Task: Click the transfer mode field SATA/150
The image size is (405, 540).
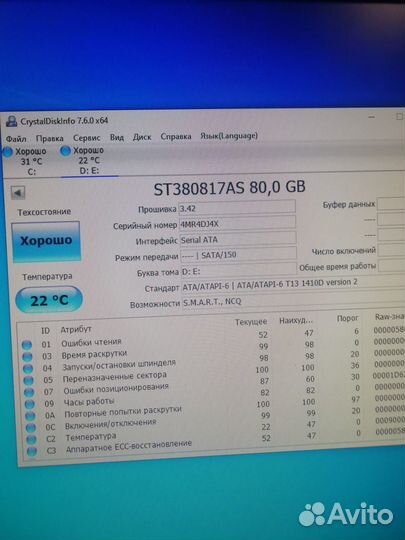Action: click(x=238, y=255)
